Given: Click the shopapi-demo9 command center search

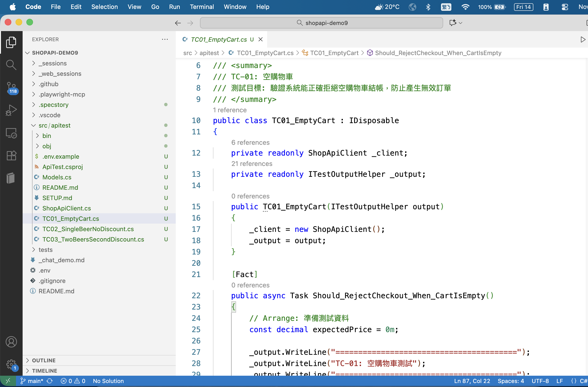Looking at the screenshot, I should pyautogui.click(x=321, y=23).
